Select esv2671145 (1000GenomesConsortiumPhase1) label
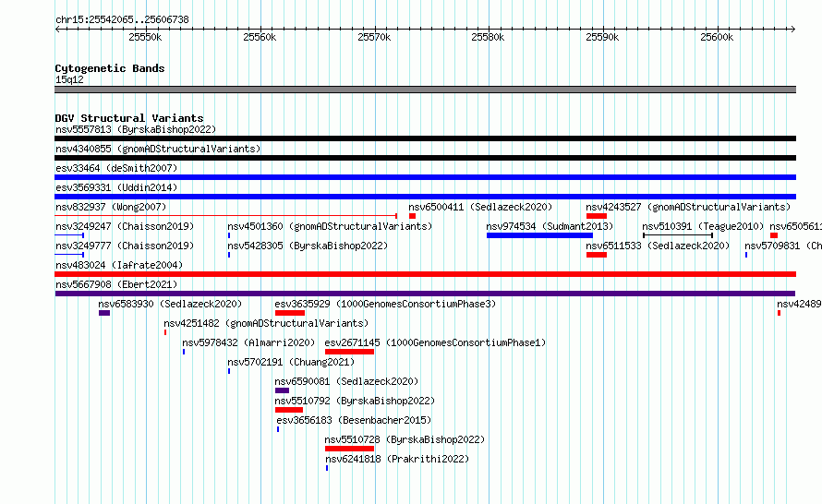Screen dimensions: 822x504 (435, 342)
